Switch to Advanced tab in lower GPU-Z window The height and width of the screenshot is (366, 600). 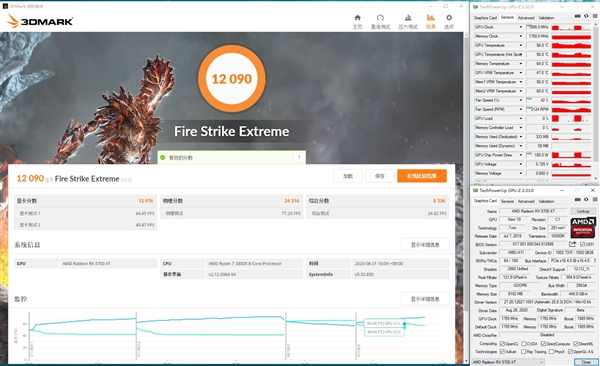point(526,201)
